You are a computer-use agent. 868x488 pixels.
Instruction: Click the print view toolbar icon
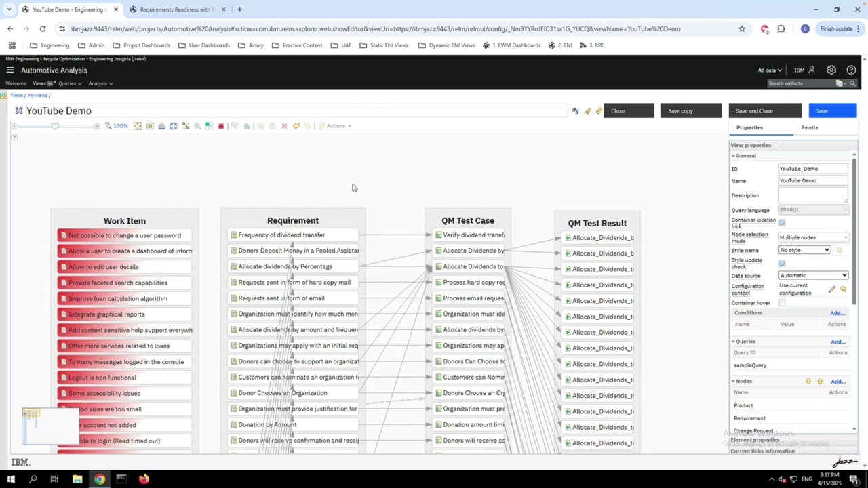(x=161, y=126)
